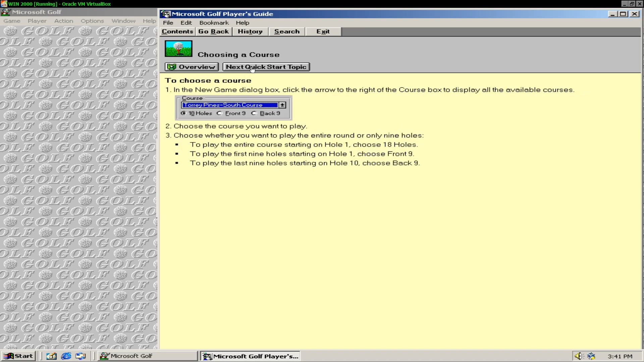Open the volume speaker icon in system tray
This screenshot has height=362, width=644.
(578, 356)
